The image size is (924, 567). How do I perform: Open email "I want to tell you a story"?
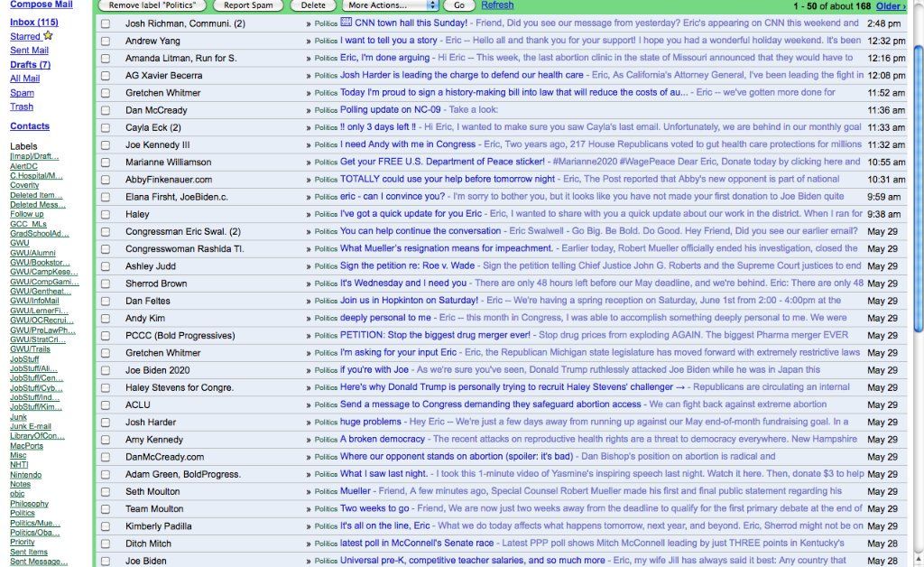[388, 41]
